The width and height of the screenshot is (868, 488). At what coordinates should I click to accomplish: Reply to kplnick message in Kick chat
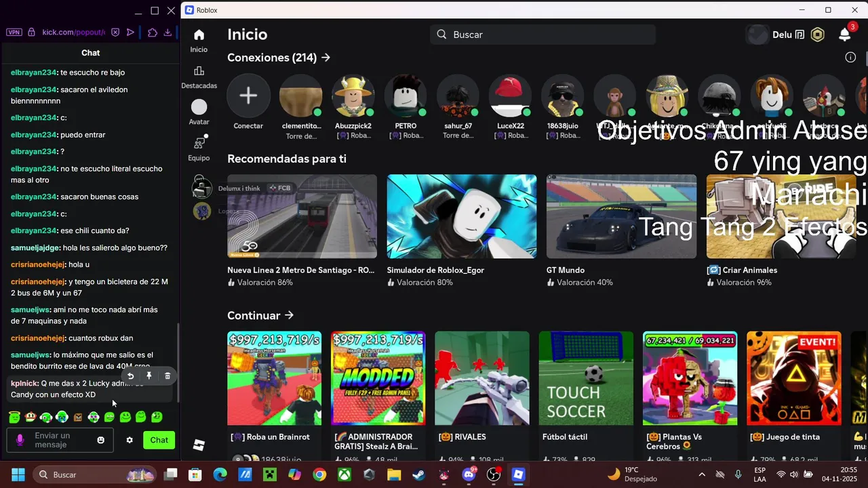click(131, 375)
